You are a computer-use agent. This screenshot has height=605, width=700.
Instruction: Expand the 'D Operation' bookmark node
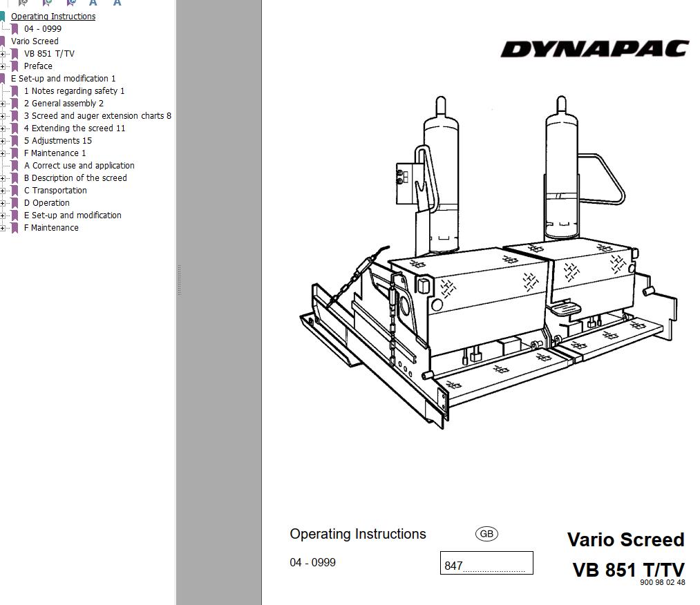pyautogui.click(x=3, y=203)
